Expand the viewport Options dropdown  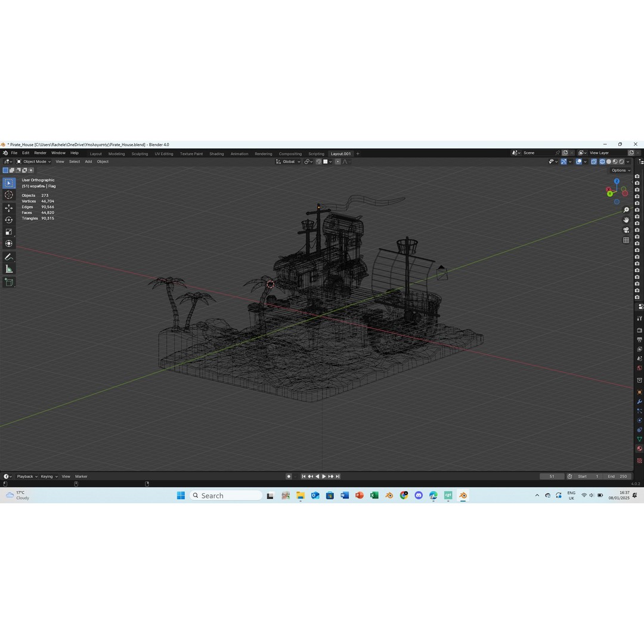(621, 171)
